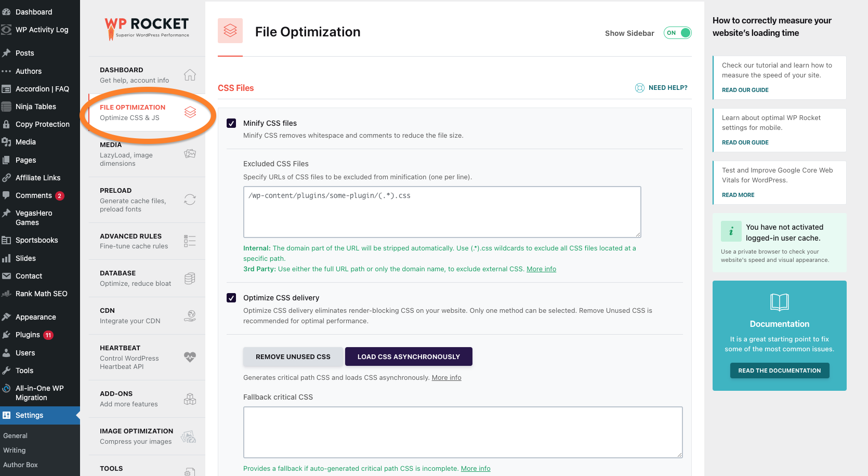Click the Appearance brush icon
The width and height of the screenshot is (868, 476).
coord(7,317)
